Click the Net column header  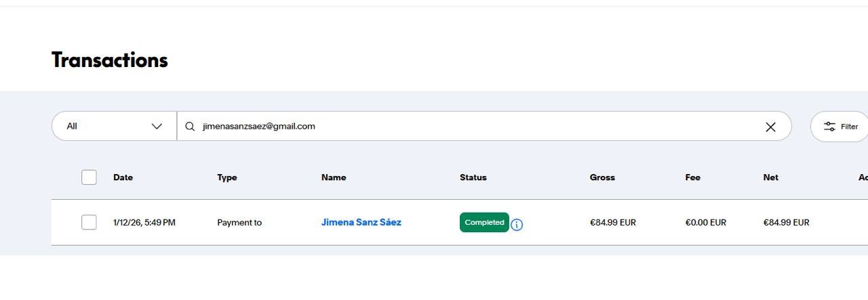[770, 177]
